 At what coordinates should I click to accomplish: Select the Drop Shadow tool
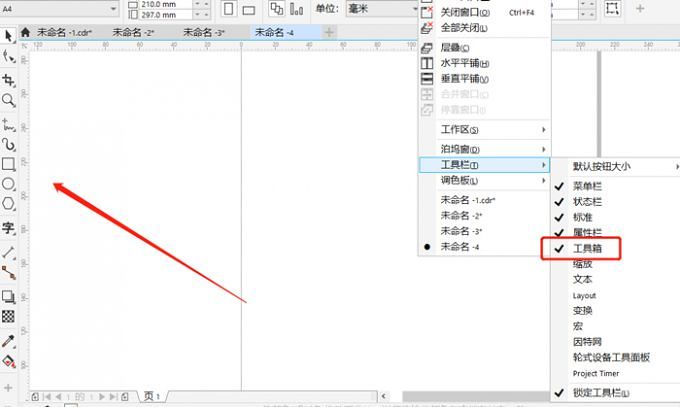pos(8,297)
